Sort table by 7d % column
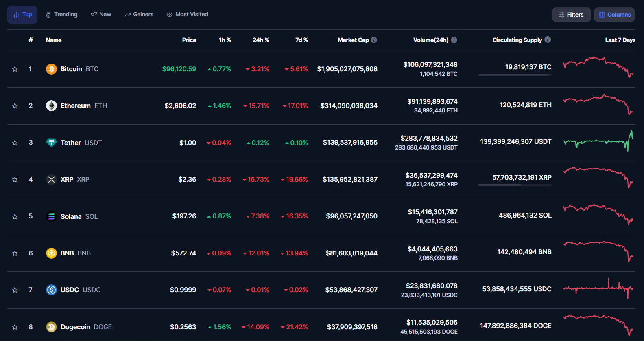Image resolution: width=644 pixels, height=341 pixels. 301,40
